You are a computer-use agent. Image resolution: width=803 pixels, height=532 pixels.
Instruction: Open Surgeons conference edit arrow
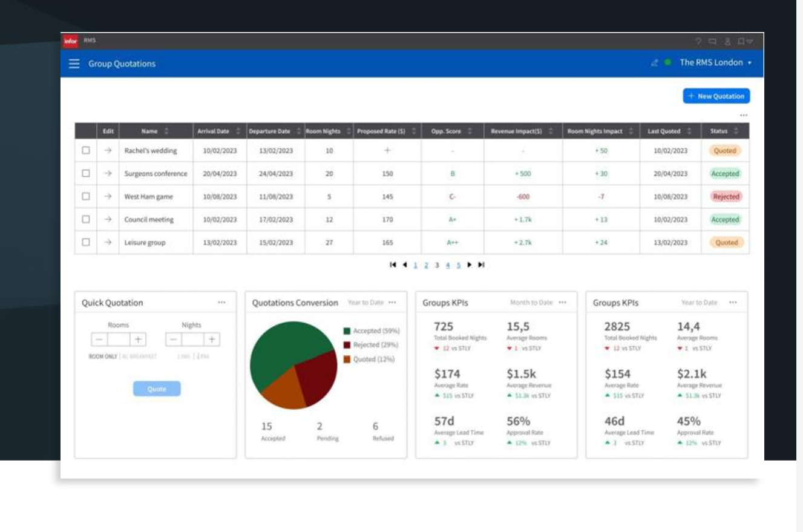(108, 174)
